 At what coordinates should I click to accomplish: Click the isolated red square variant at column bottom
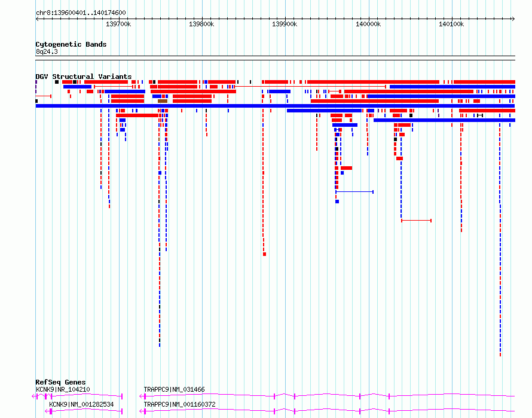tap(265, 254)
